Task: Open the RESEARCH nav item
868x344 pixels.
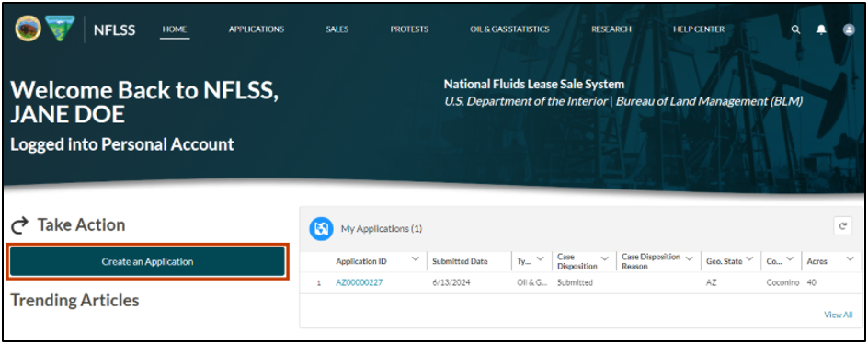Action: pyautogui.click(x=611, y=29)
